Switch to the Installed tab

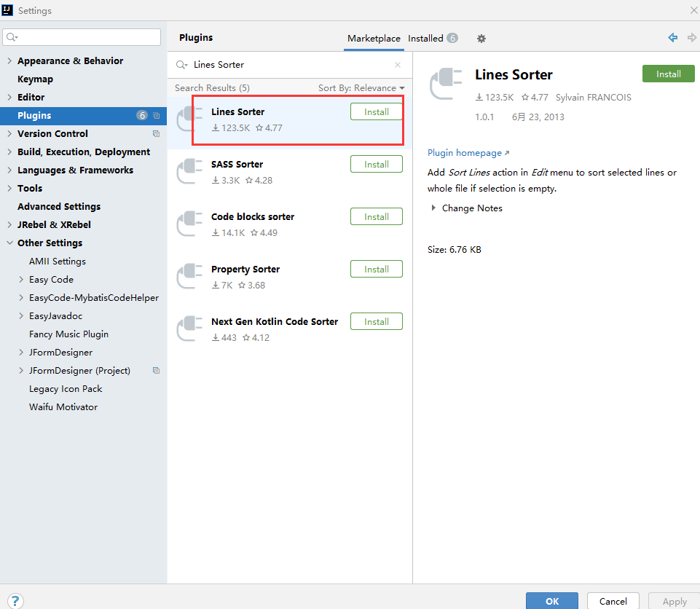pyautogui.click(x=433, y=39)
